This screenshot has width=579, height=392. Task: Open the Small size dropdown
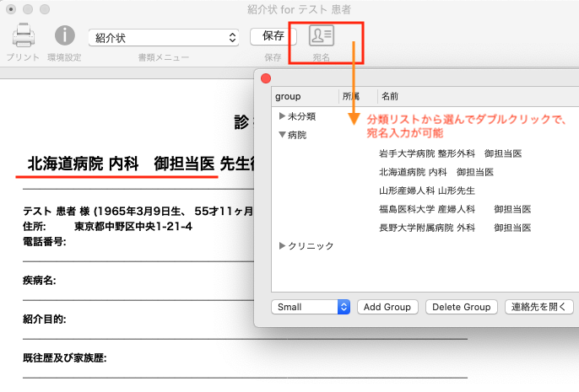[x=311, y=308]
